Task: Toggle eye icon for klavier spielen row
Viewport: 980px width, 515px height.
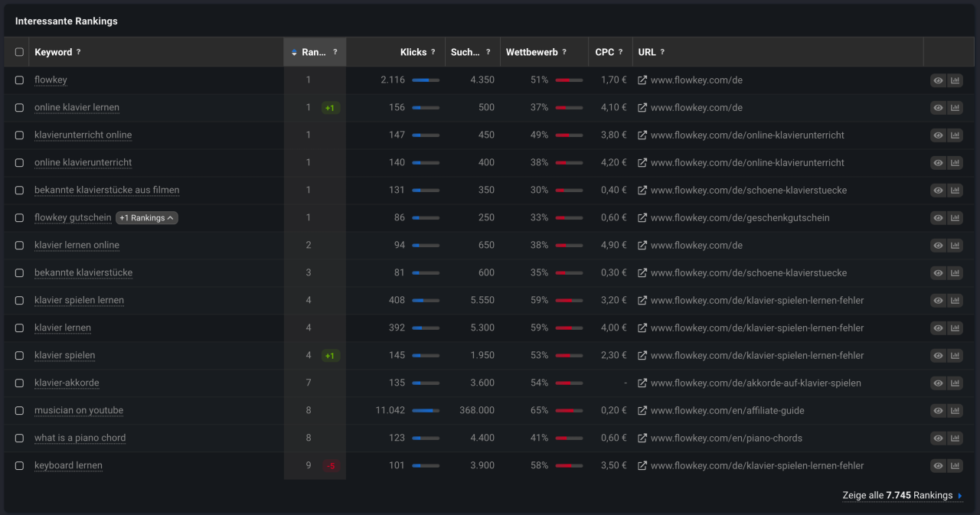Action: (938, 356)
